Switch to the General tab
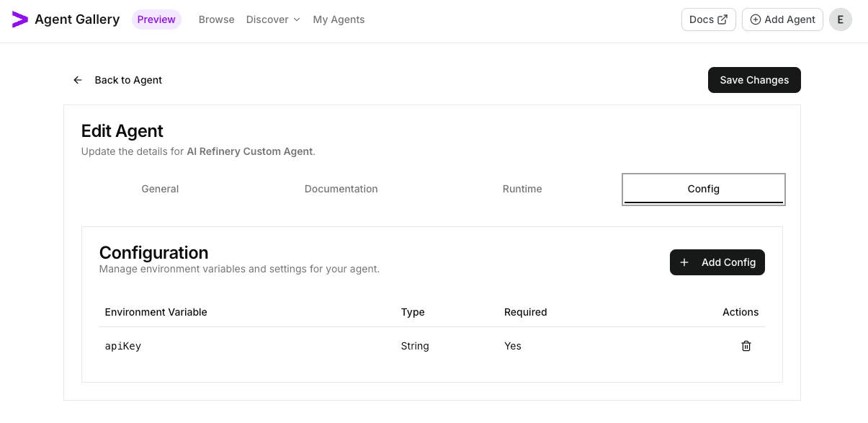Screen dimensions: 868x423 (x=159, y=189)
